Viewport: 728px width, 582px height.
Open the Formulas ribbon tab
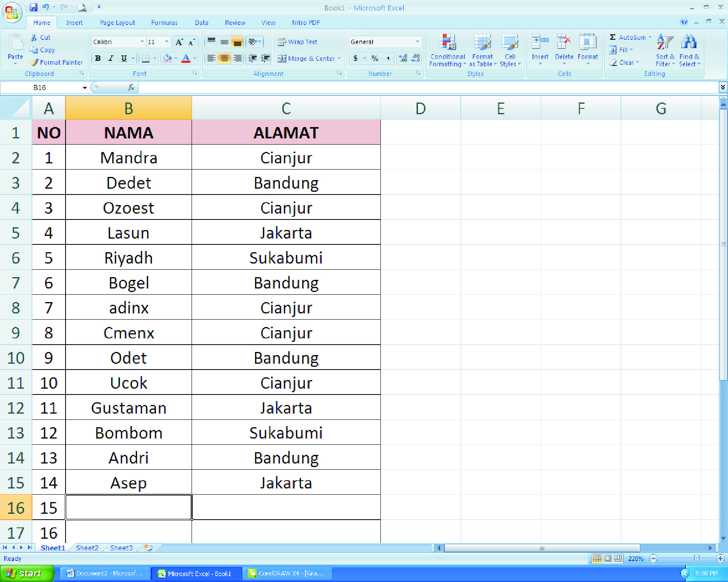pos(164,23)
